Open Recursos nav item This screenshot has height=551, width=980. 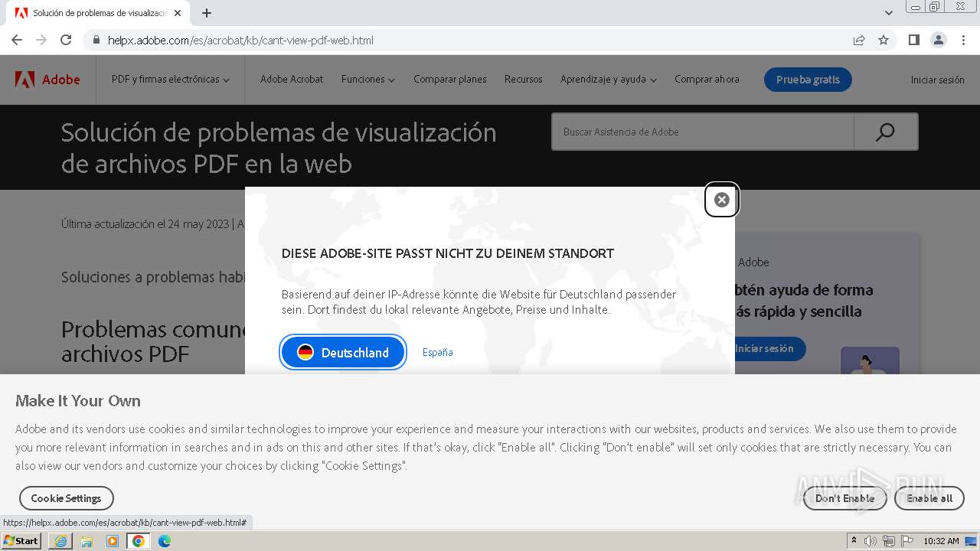pyautogui.click(x=524, y=80)
